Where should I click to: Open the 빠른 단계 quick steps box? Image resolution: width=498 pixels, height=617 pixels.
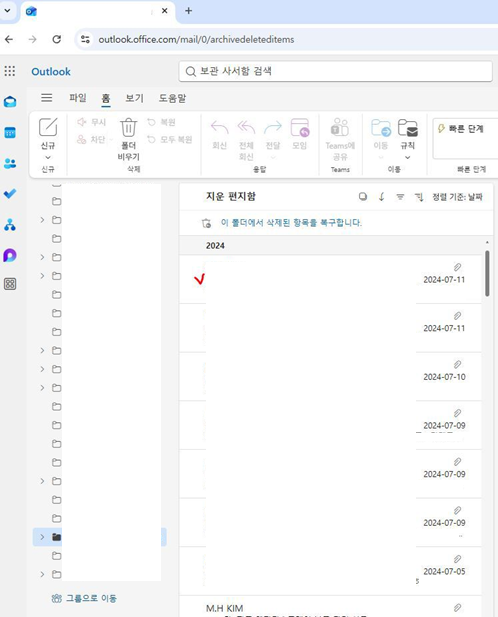click(465, 138)
